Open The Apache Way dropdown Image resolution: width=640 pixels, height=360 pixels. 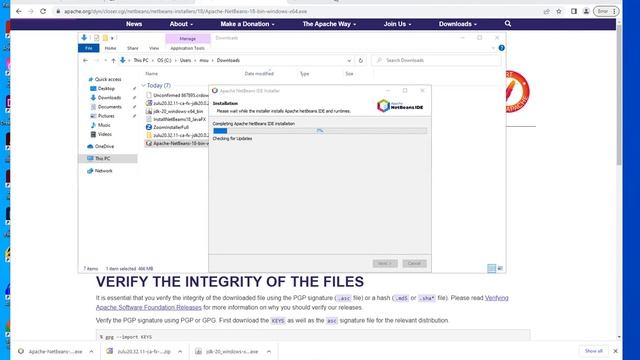pos(329,24)
